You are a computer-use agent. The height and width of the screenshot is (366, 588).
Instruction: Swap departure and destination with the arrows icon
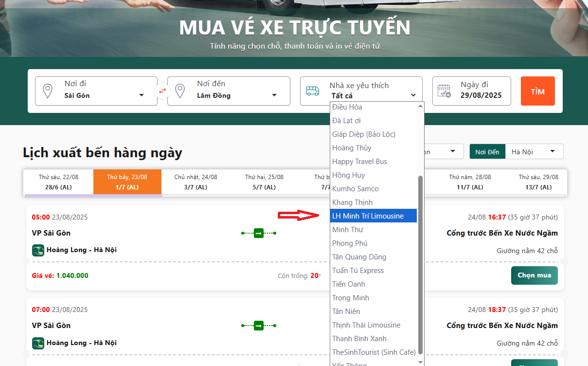tap(162, 91)
